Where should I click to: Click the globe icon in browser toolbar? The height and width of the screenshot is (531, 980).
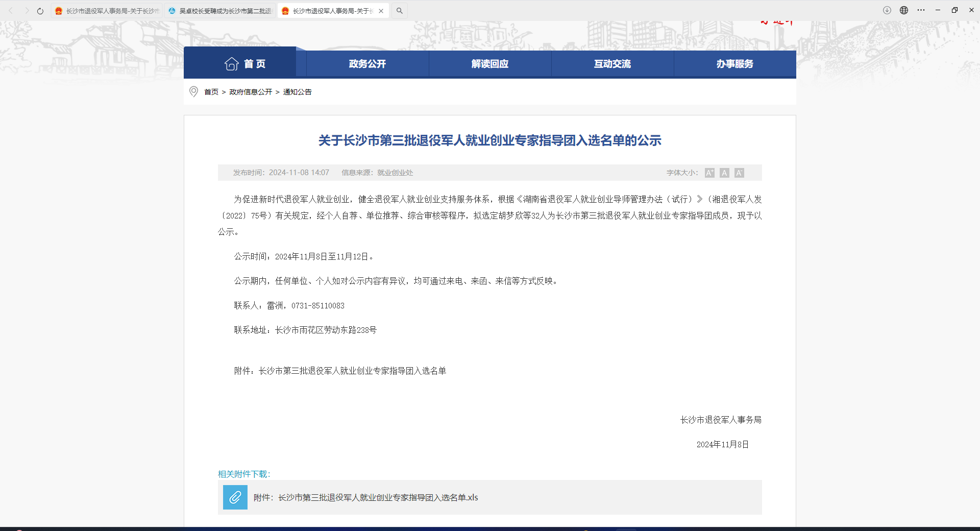coord(904,10)
